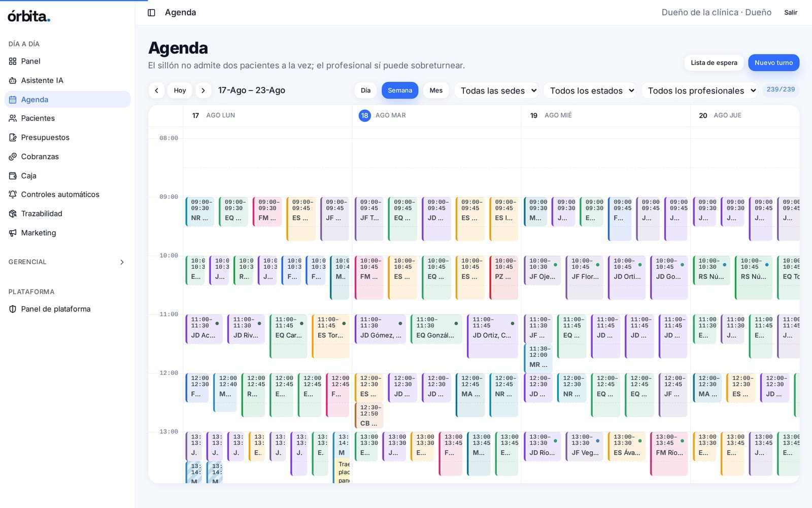Switch to Mes view
Image resolution: width=812 pixels, height=508 pixels.
point(436,90)
